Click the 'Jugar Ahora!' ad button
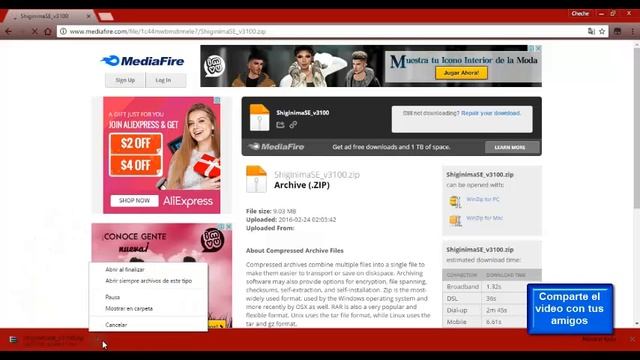 click(461, 73)
